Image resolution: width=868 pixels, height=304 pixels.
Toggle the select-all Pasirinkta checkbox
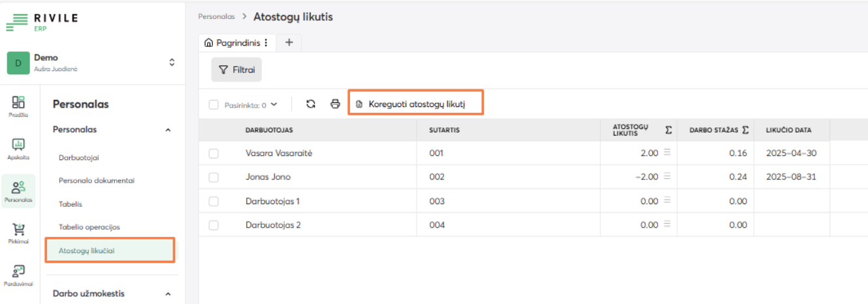click(x=214, y=104)
